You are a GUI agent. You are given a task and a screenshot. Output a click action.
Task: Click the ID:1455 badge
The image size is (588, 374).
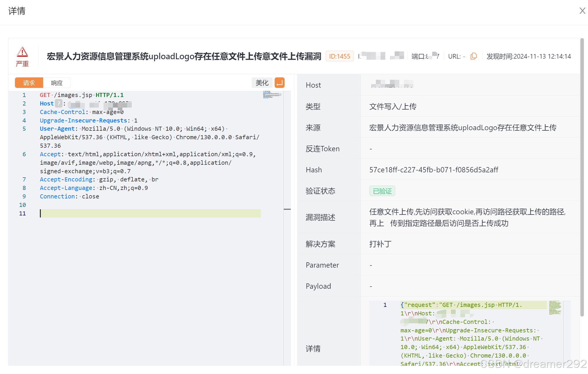[339, 56]
